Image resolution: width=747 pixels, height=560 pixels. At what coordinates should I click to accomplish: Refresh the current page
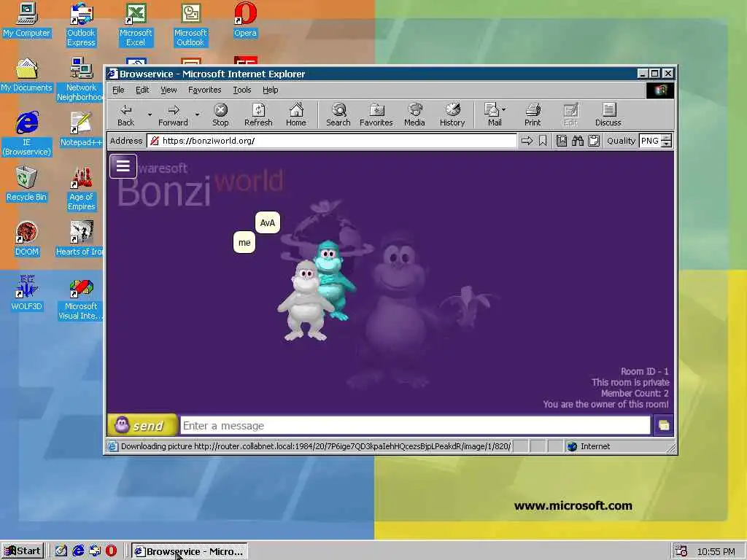(258, 114)
